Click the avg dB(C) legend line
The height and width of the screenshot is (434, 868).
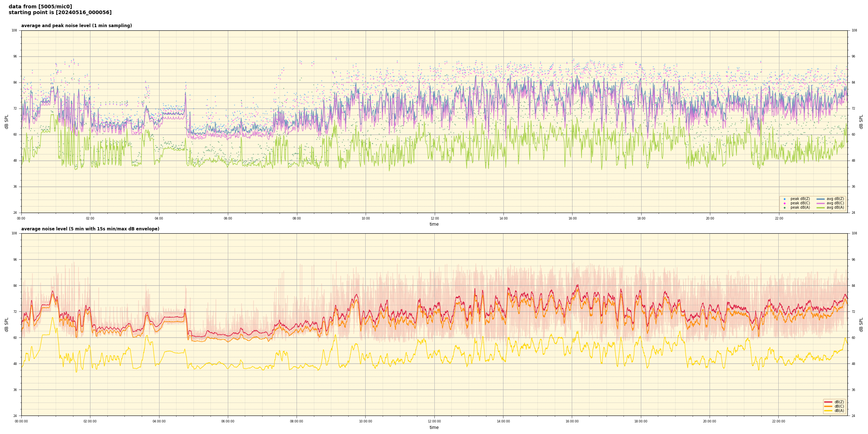click(821, 203)
